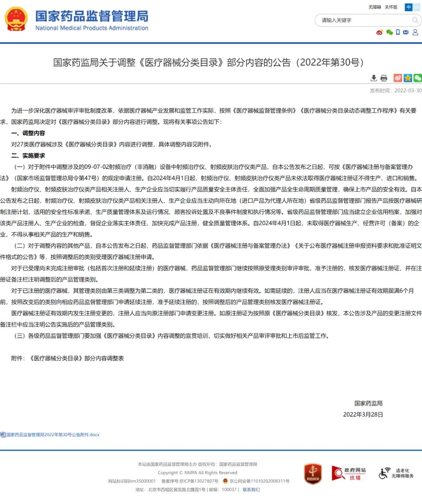Download the 2022年第30号公告附件.docx file
The height and width of the screenshot is (504, 422).
(x=53, y=435)
